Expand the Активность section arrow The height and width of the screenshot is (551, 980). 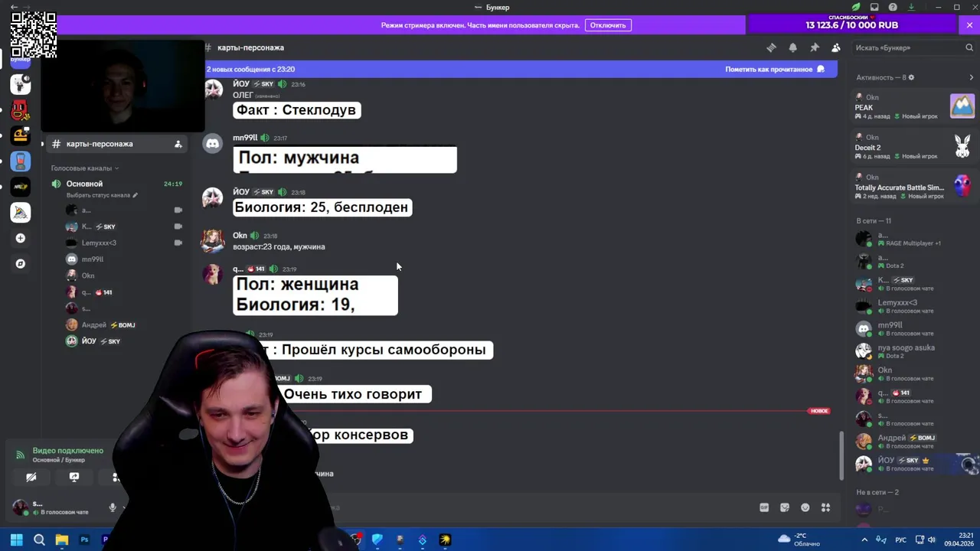(972, 77)
